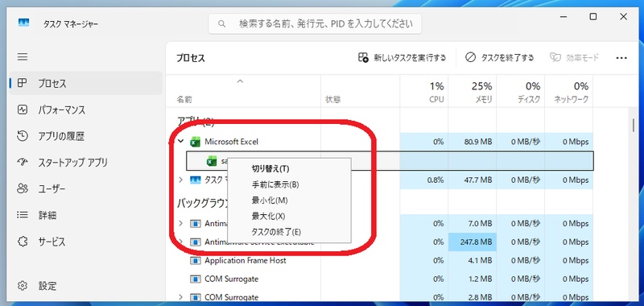644x306 pixels.
Task: Click the 247.8 MB memory cell
Action: [x=473, y=242]
